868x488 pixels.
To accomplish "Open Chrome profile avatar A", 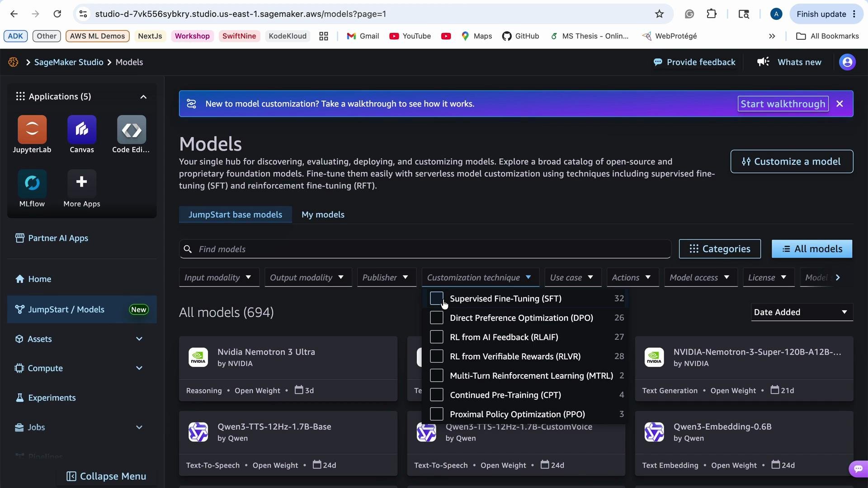I will coord(776,14).
